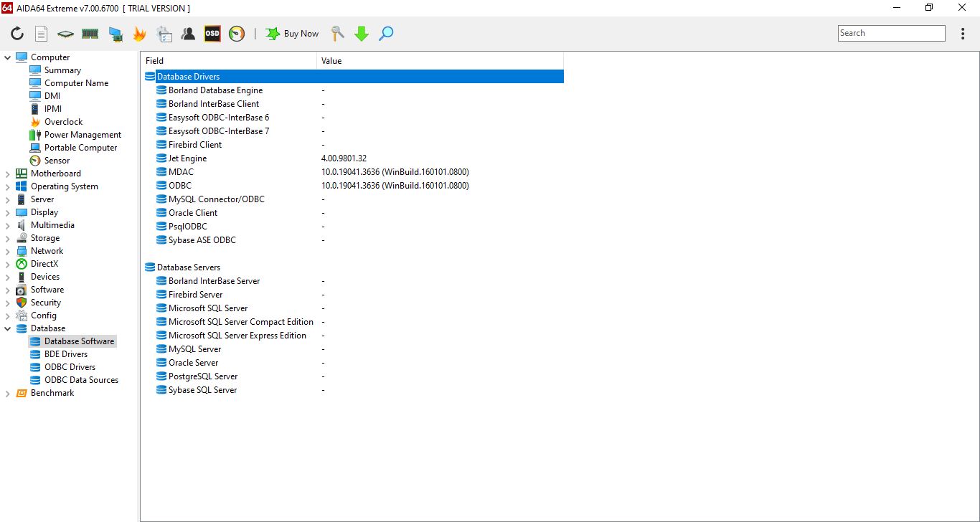Image resolution: width=980 pixels, height=522 pixels.
Task: Click the DirectX Xbox icon
Action: tap(22, 264)
